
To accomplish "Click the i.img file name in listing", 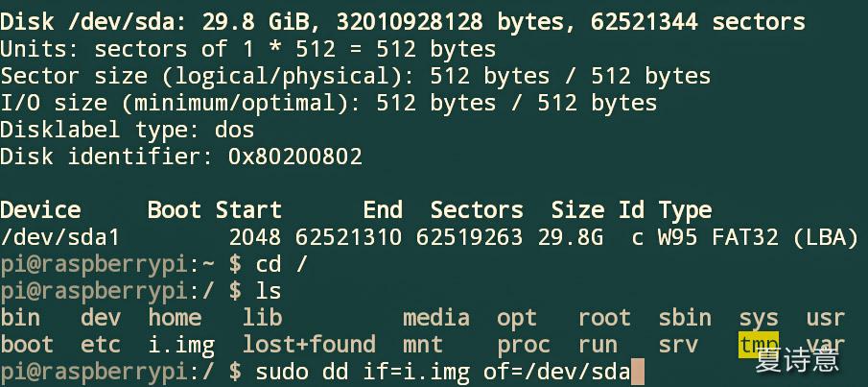I will tap(181, 346).
